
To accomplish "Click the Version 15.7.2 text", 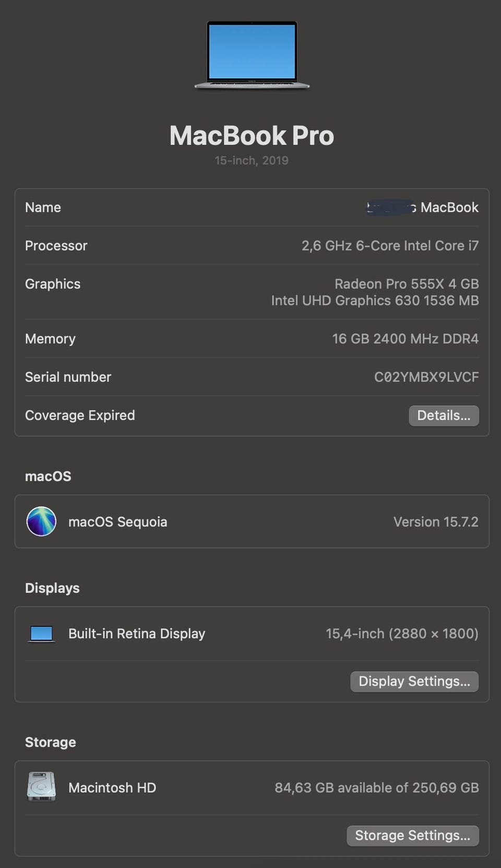I will click(x=435, y=522).
